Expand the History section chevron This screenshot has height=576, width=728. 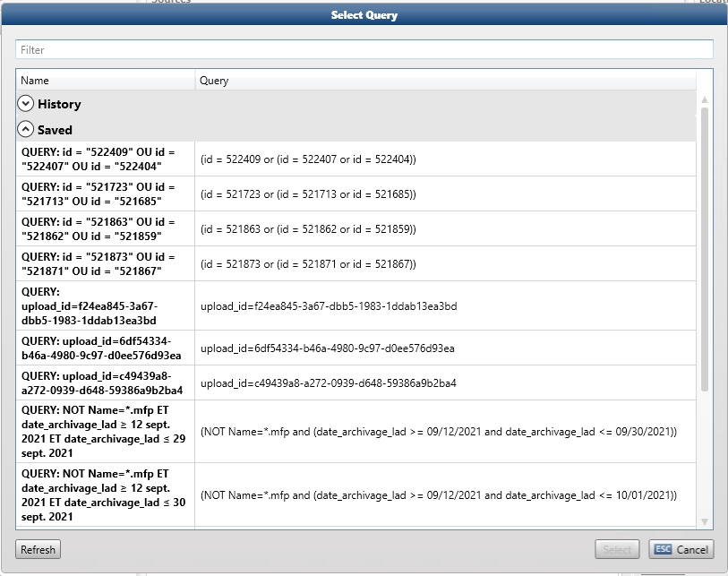[x=26, y=104]
